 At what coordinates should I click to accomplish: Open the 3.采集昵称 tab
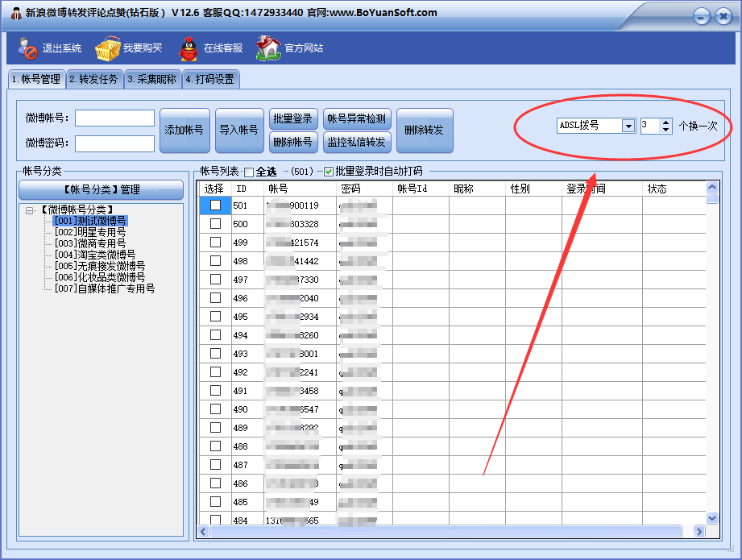pos(152,79)
